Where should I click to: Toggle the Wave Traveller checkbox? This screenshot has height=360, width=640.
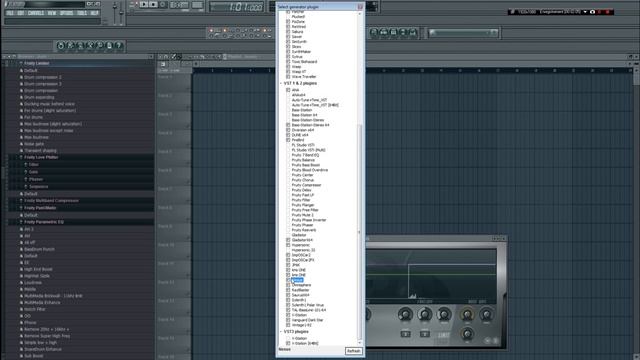click(x=288, y=77)
